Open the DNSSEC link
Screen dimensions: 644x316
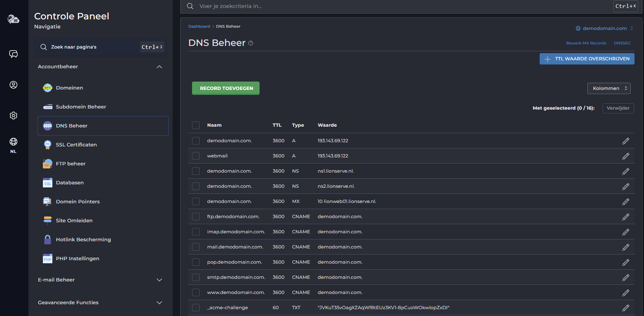coord(622,43)
